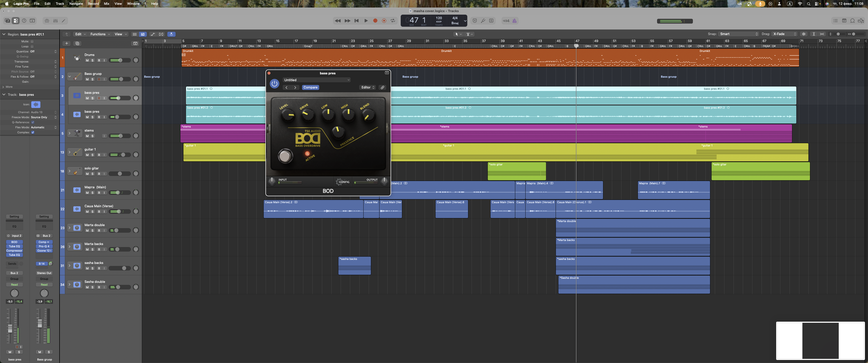Click the Compare button in the plugin window
Image resolution: width=868 pixels, height=363 pixels.
tap(310, 87)
